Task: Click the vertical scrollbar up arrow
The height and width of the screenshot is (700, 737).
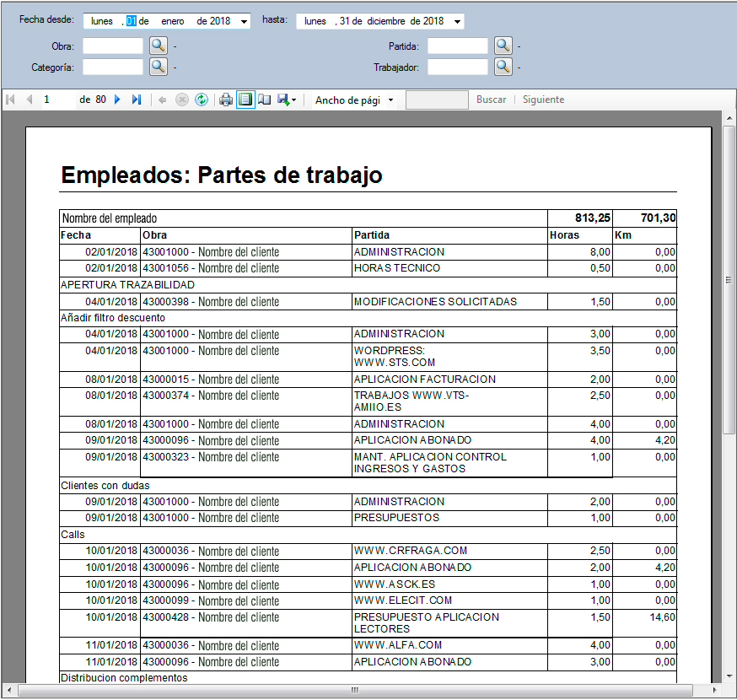Action: [729, 118]
